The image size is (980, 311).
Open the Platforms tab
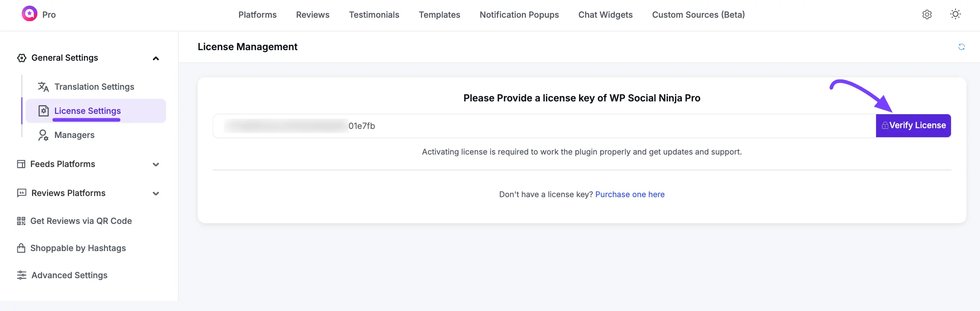[257, 14]
